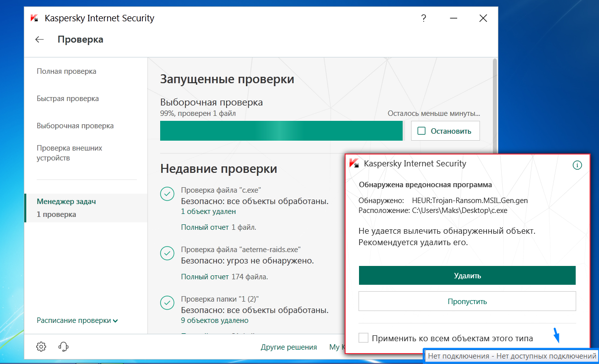Click "Обнаружена вредоносная программа" heading

coord(425,185)
